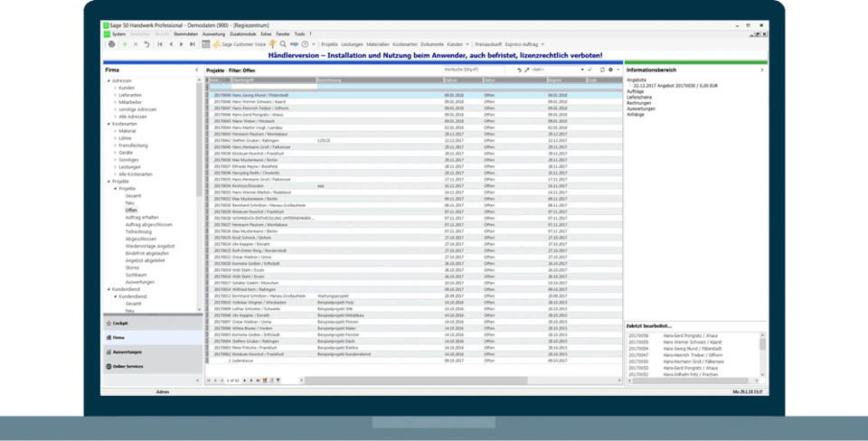Expand navigation options chevron below Online Services
This screenshot has width=868, height=441.
tap(198, 380)
